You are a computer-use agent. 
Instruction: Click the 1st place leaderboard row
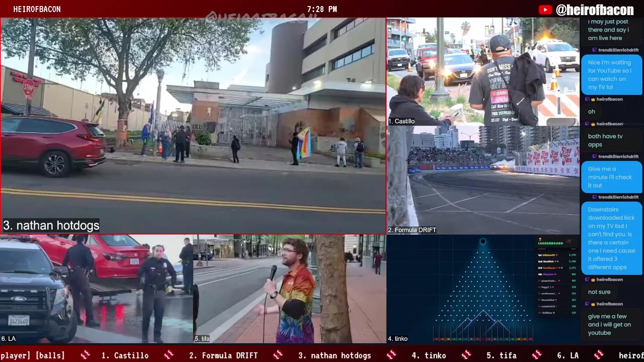[557, 255]
